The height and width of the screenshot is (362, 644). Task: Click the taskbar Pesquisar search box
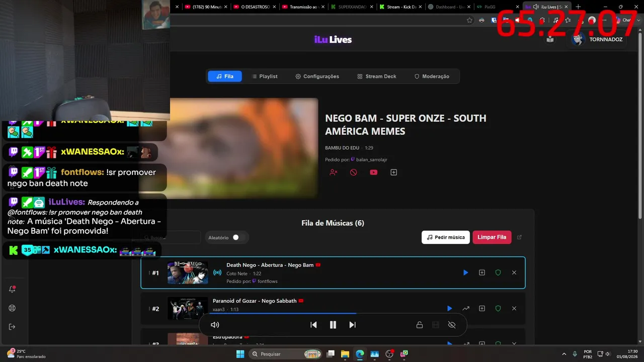pos(285,354)
